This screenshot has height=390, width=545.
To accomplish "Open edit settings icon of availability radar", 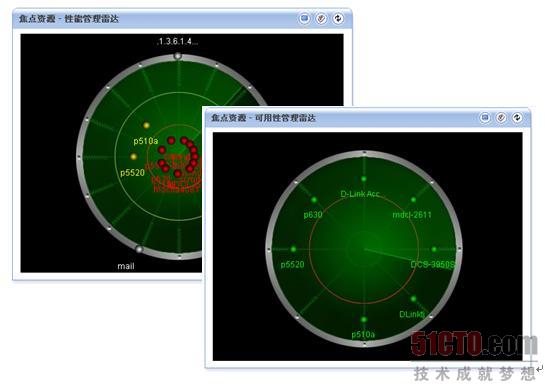I will (501, 118).
